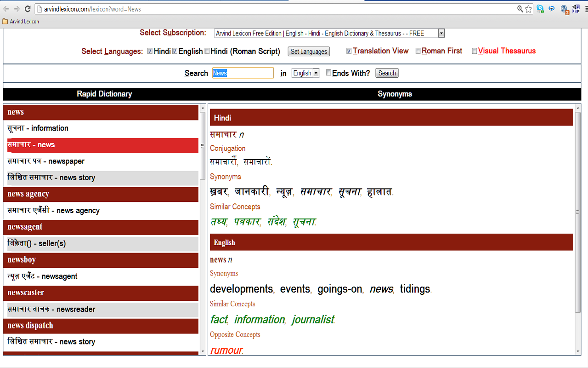Open the WordPress extension icon
The width and height of the screenshot is (588, 368).
(565, 9)
